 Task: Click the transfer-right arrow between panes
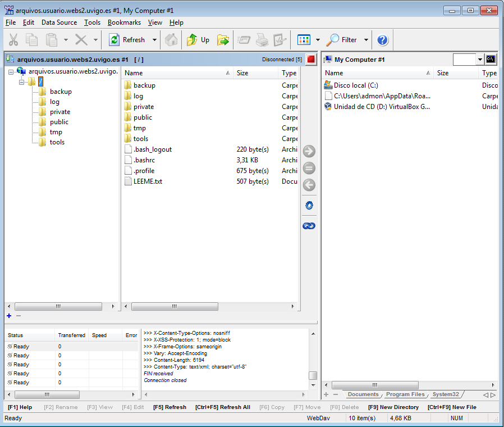pos(309,151)
